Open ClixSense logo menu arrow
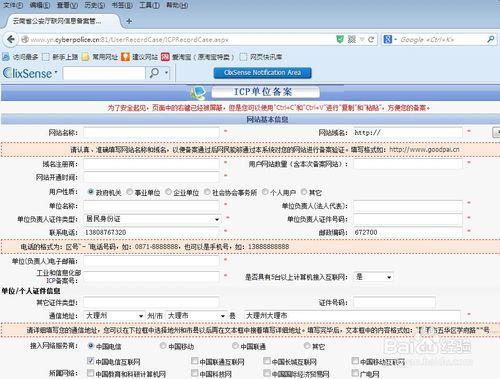The width and height of the screenshot is (500, 379). [56, 72]
